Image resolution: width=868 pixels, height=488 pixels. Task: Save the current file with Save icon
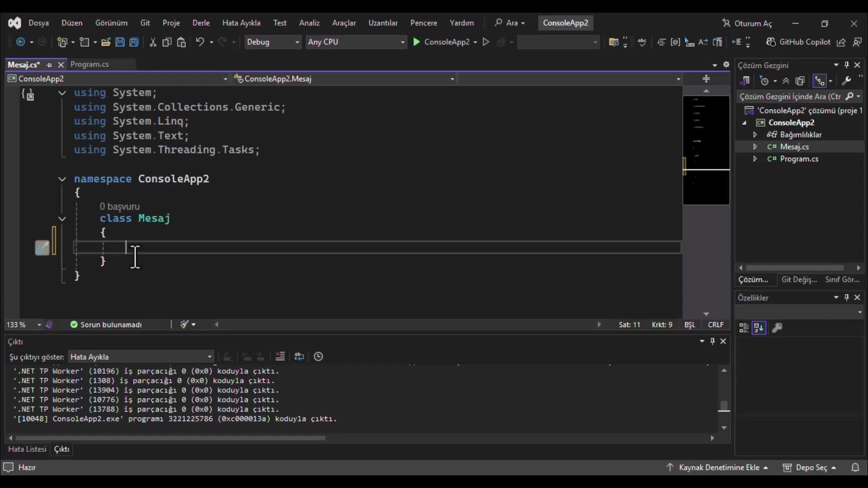[120, 42]
